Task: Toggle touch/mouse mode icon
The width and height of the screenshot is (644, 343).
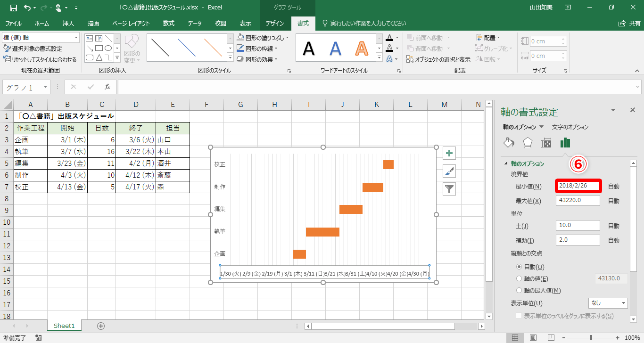Action: tap(58, 8)
